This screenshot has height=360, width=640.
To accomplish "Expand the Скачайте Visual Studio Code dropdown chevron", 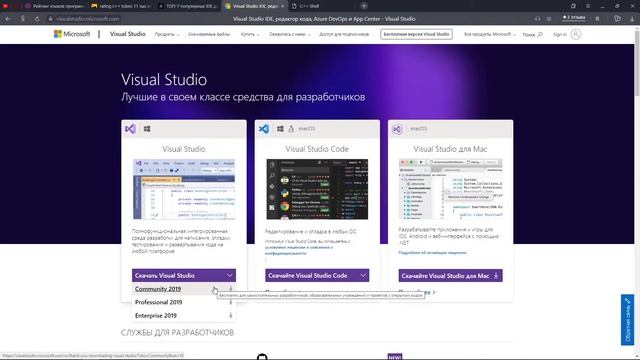I will tap(363, 276).
